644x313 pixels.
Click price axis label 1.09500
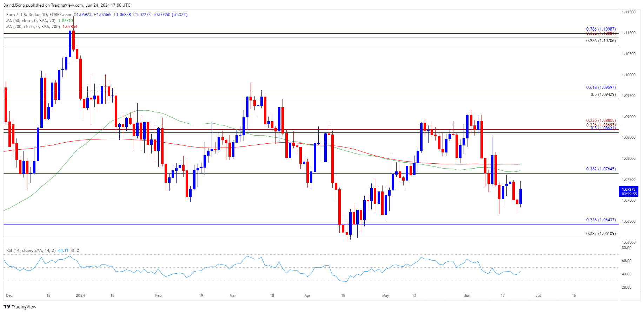629,96
